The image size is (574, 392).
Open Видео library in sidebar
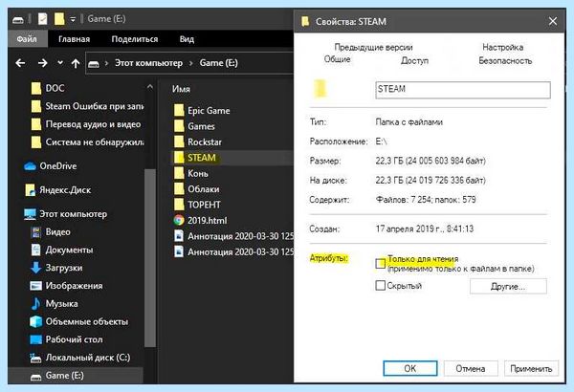(x=51, y=232)
